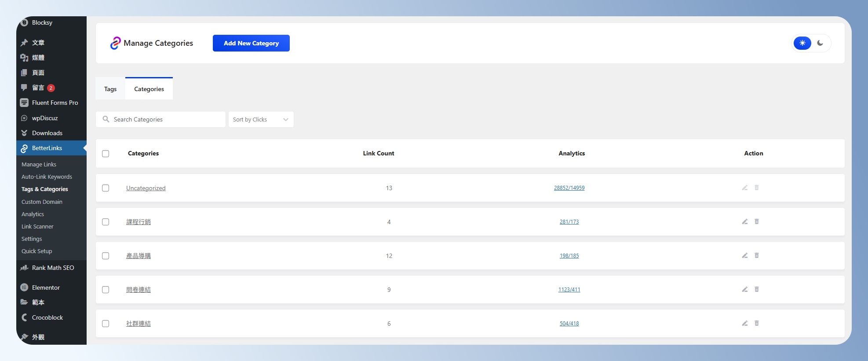868x361 pixels.
Task: Select the light mode sun icon
Action: coord(802,43)
